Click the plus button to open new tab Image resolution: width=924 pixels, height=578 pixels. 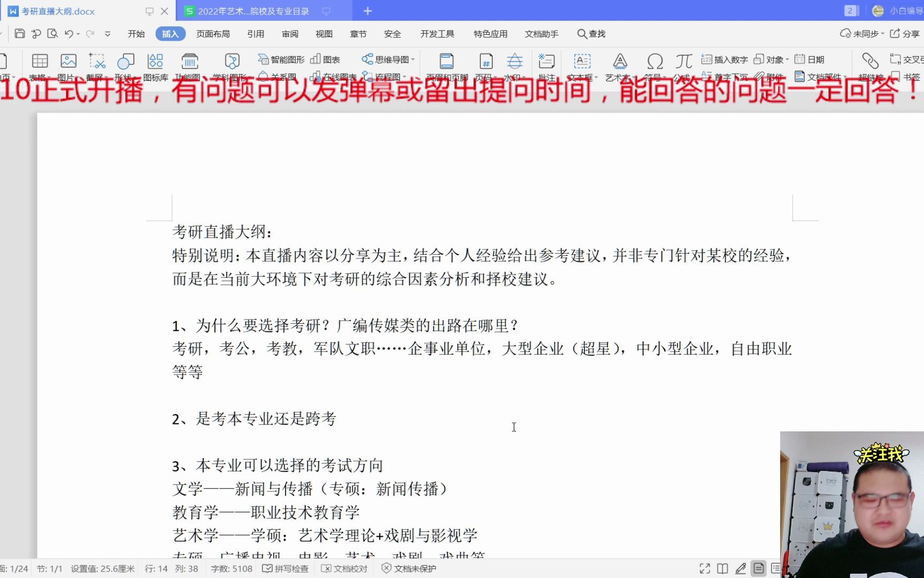coord(367,11)
